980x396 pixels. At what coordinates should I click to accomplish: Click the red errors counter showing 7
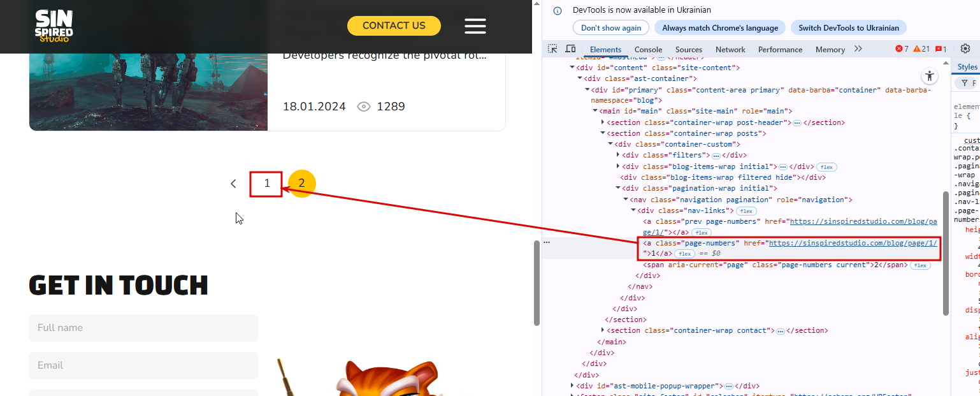(902, 49)
